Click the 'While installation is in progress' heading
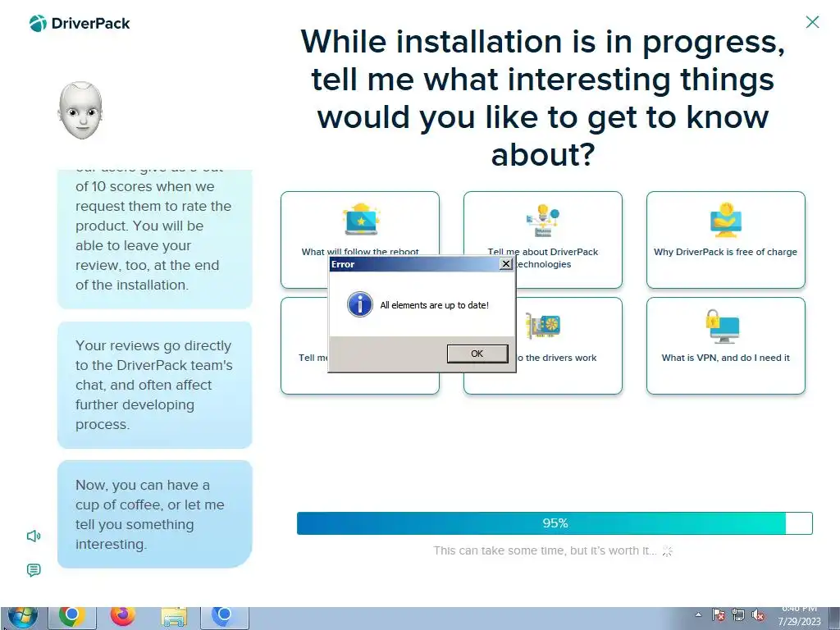840x630 pixels. 543,98
